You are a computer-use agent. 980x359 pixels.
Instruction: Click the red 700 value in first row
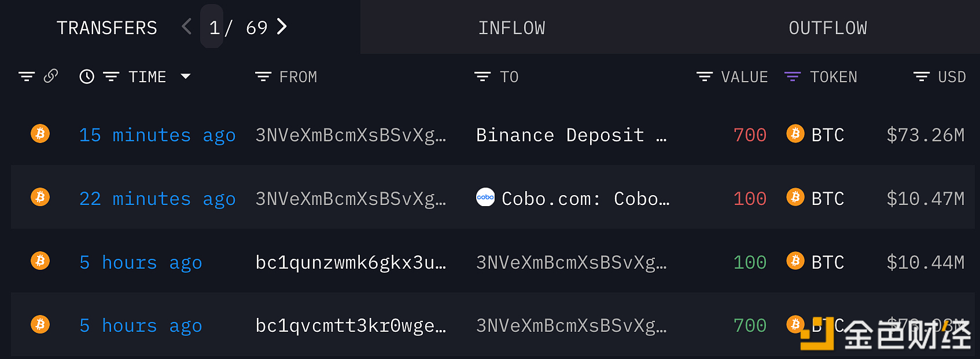750,134
